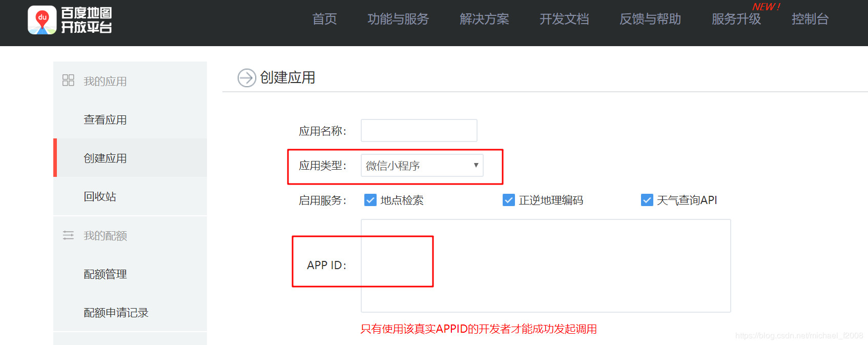Image resolution: width=868 pixels, height=345 pixels.
Task: Open the 解决方案 nav menu
Action: pyautogui.click(x=484, y=19)
